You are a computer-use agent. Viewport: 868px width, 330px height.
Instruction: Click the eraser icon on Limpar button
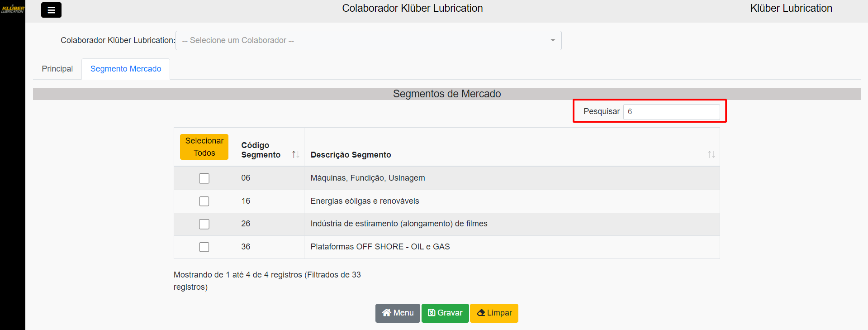[x=481, y=313]
